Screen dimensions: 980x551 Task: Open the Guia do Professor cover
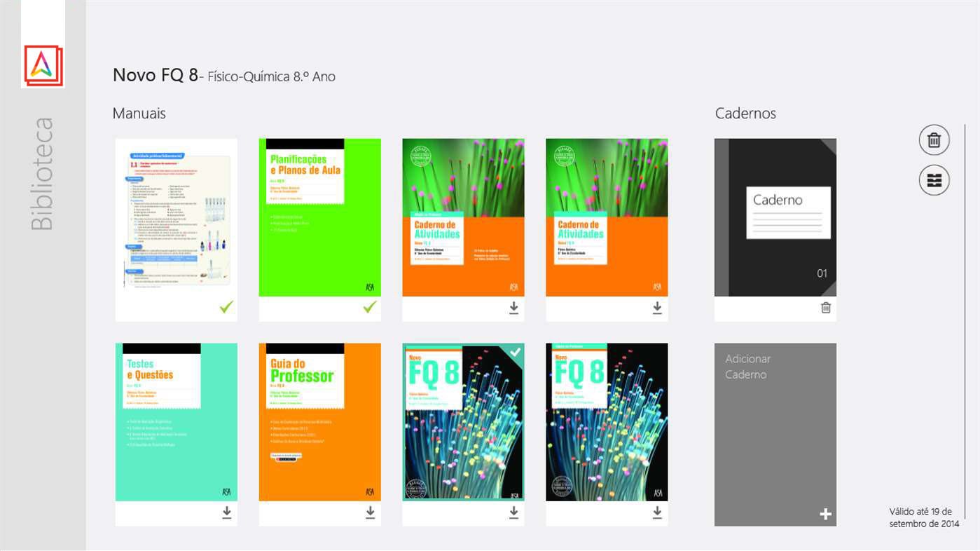point(320,422)
